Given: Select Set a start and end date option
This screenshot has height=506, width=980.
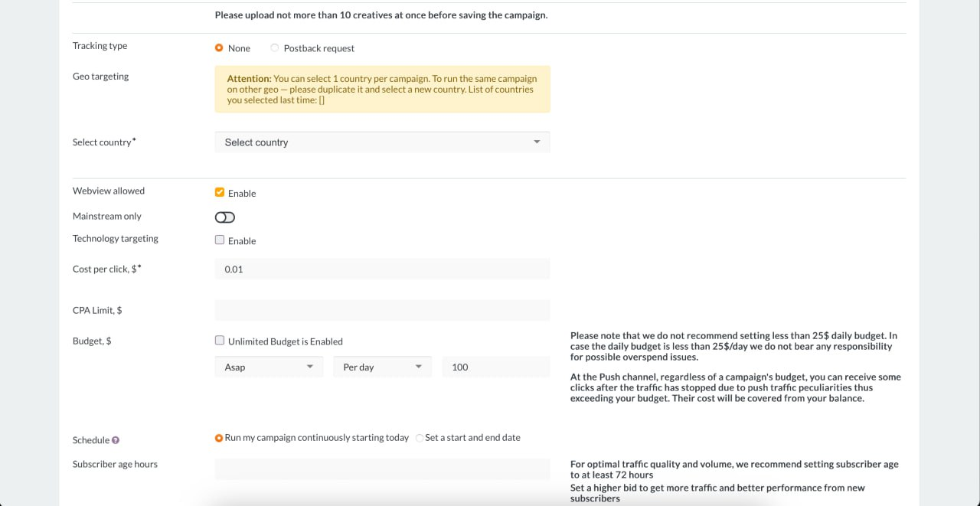Looking at the screenshot, I should point(420,438).
